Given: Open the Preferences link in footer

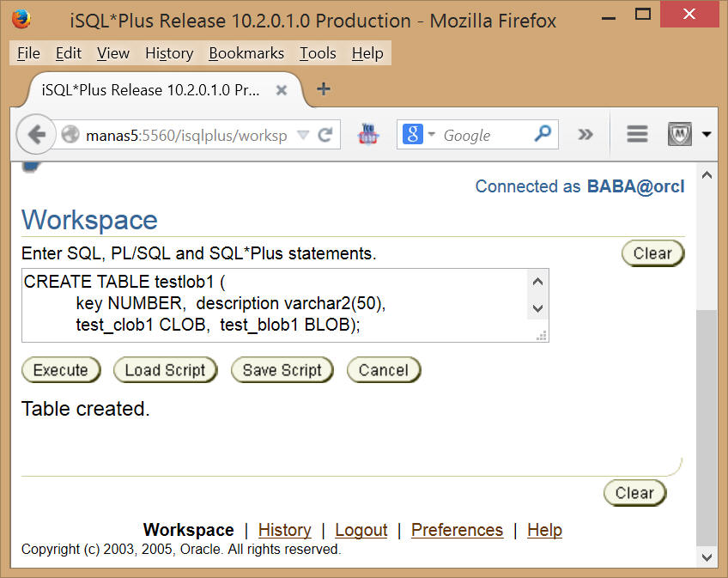Looking at the screenshot, I should (x=457, y=530).
